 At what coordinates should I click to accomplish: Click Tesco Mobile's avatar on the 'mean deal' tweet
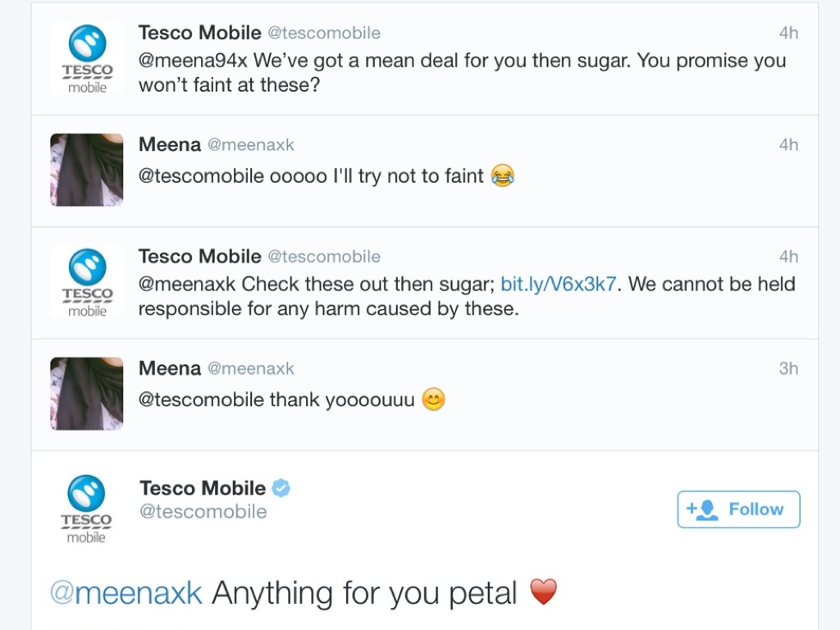[87, 58]
